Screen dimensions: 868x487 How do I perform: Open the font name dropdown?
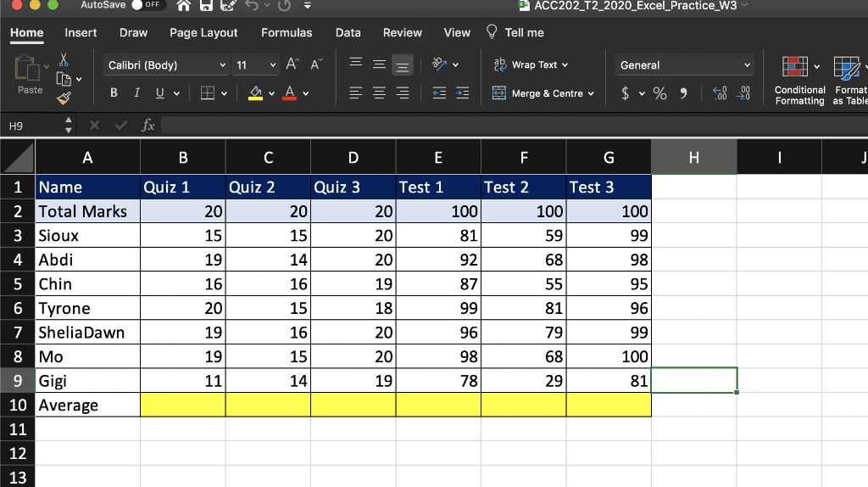[222, 64]
